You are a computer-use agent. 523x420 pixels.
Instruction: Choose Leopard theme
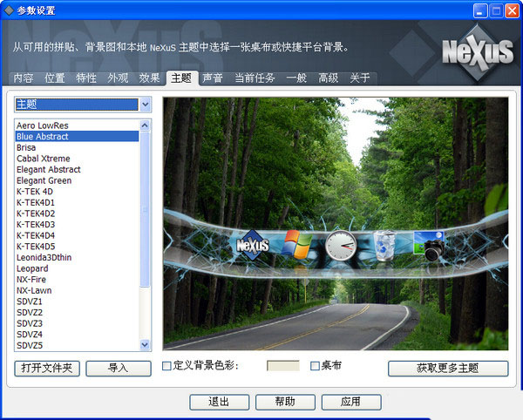[77, 268]
